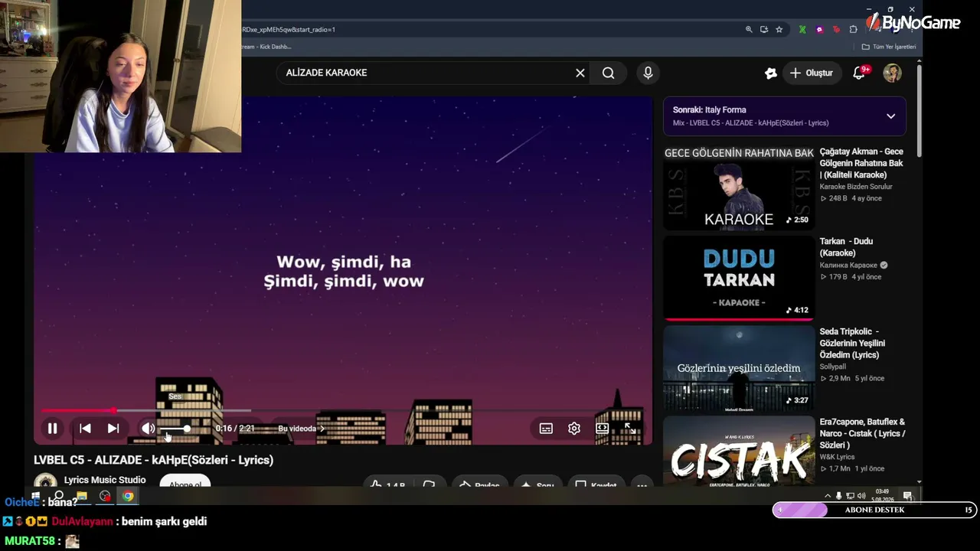Open the system volume tray icon
Screen dimensions: 980x551
861,496
